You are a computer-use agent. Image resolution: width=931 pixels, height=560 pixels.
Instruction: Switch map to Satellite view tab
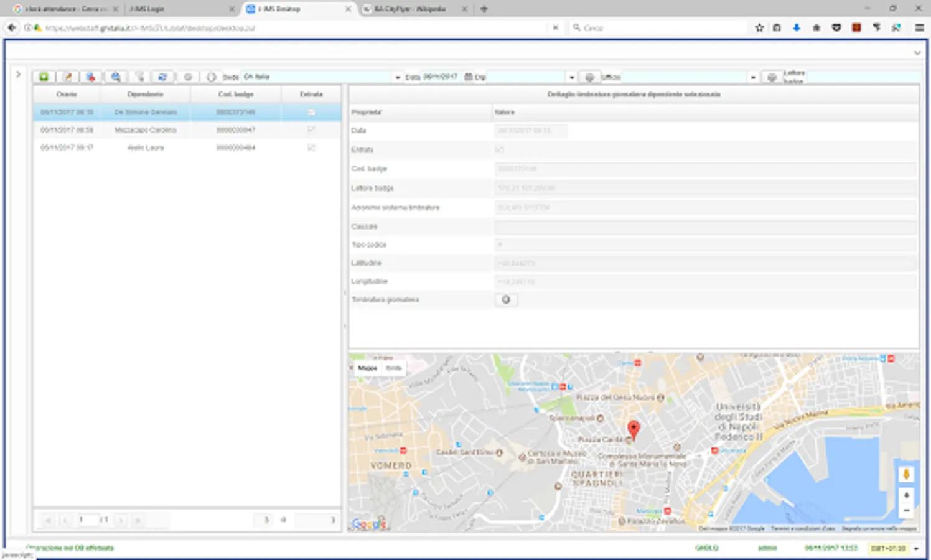tap(393, 368)
